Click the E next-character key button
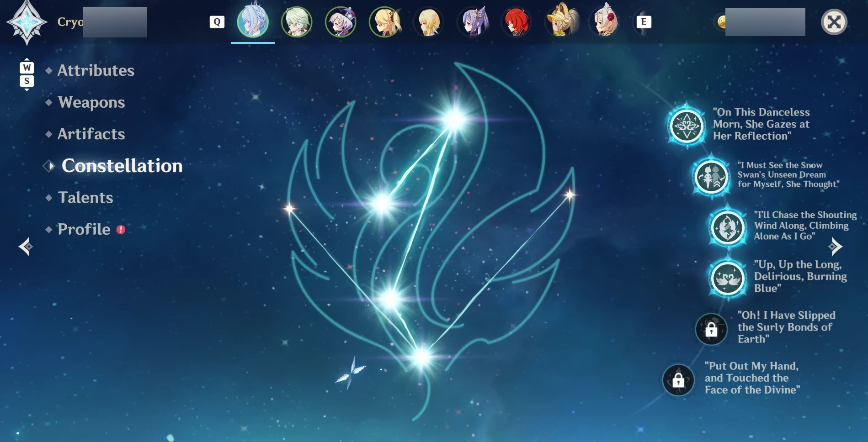 (644, 21)
